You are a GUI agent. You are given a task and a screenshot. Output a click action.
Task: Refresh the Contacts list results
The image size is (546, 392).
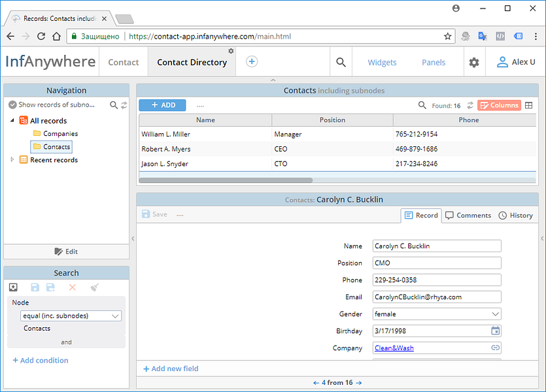coord(470,105)
